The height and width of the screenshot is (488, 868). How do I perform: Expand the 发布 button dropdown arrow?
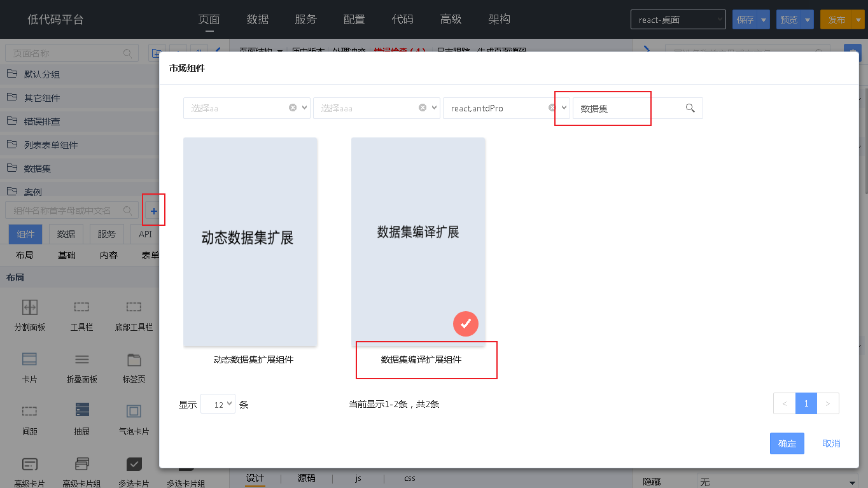click(x=858, y=20)
